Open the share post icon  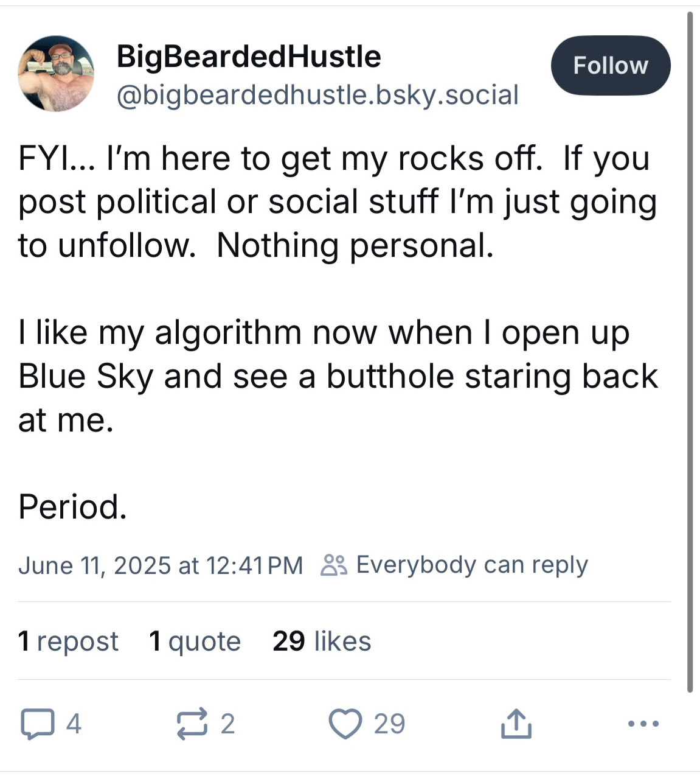[x=516, y=724]
